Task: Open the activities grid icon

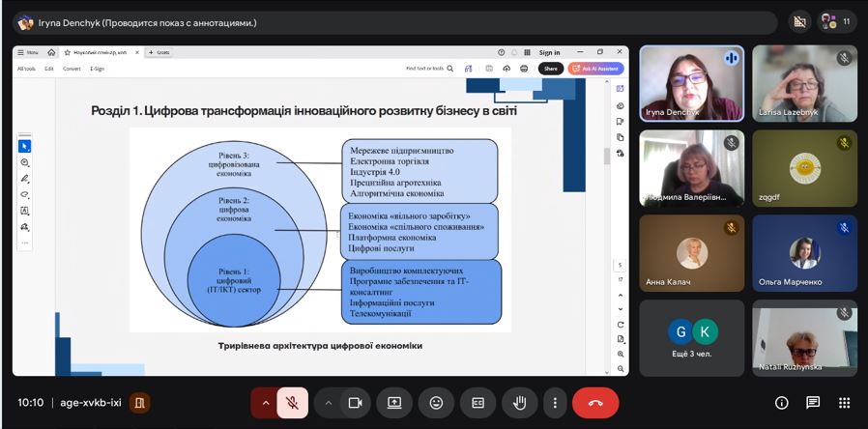Action: tap(844, 403)
